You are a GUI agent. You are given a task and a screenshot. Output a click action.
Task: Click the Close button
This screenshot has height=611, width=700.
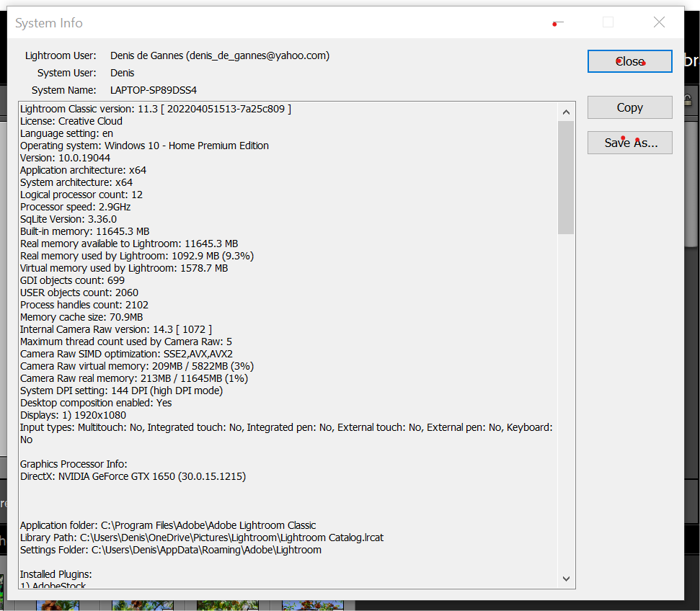[629, 61]
